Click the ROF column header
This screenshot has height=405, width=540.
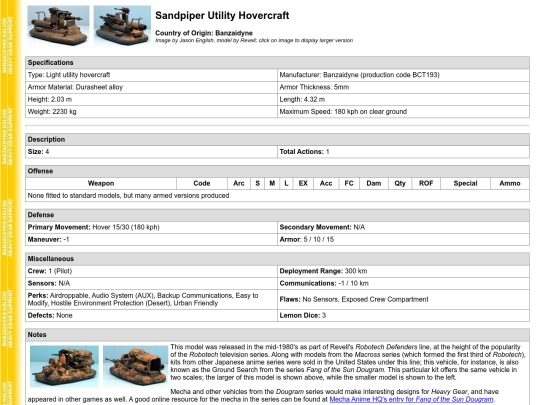pyautogui.click(x=426, y=183)
